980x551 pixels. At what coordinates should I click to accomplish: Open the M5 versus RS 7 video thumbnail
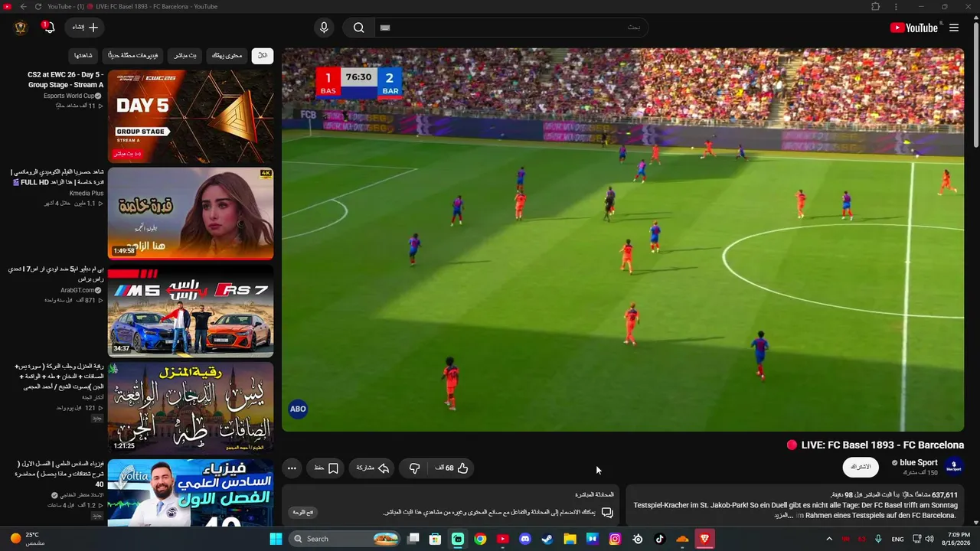(191, 311)
